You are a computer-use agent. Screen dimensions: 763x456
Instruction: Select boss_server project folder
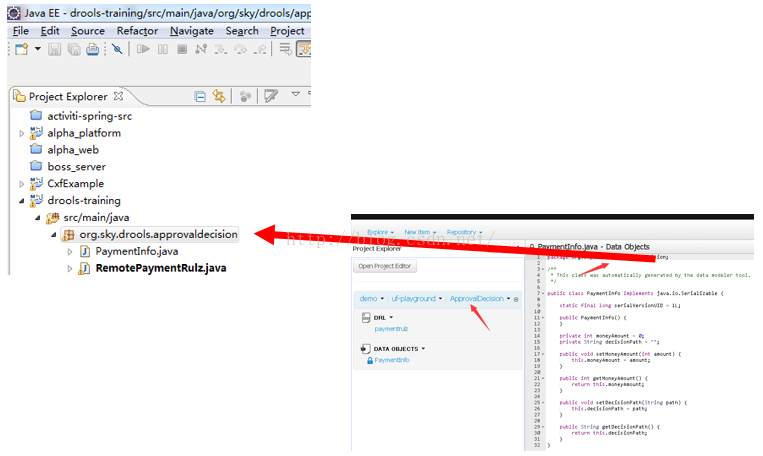[x=76, y=167]
